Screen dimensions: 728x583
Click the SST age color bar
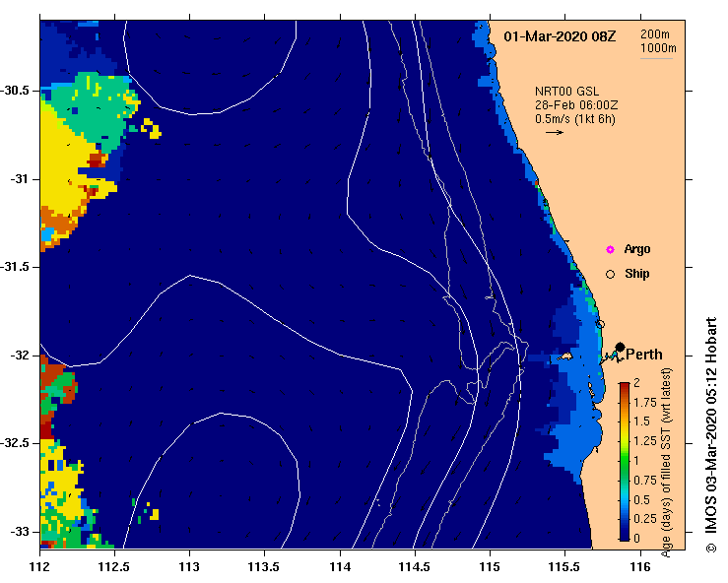pyautogui.click(x=625, y=462)
